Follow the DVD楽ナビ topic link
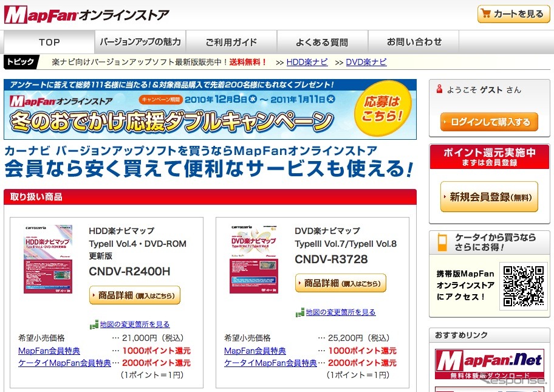Viewport: 554px width, 392px height. (x=366, y=62)
